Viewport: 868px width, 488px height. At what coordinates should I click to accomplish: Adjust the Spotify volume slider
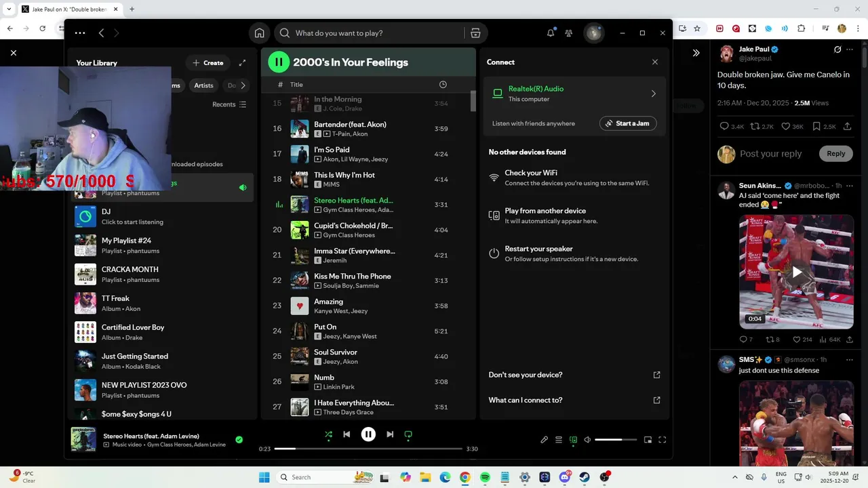pyautogui.click(x=616, y=440)
